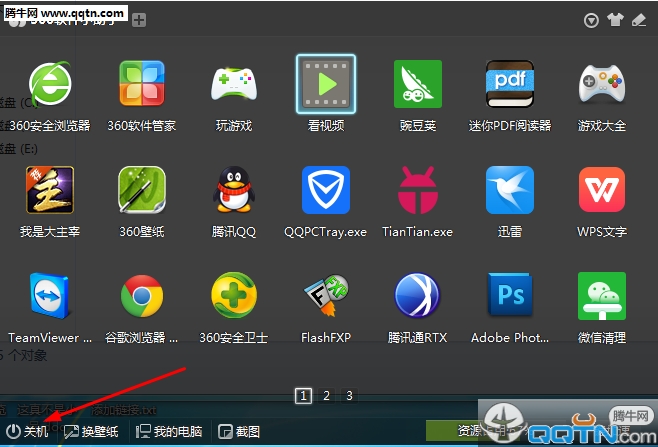Open 迅雷 download icon

click(510, 190)
